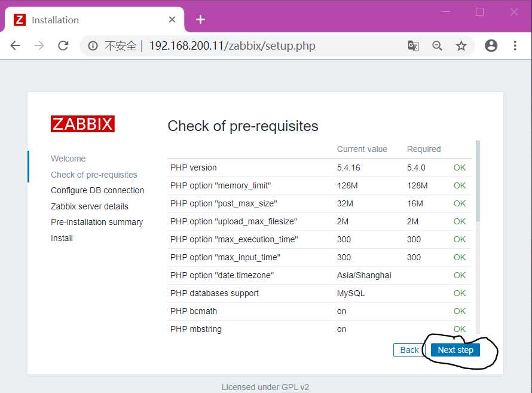532x393 pixels.
Task: Click the 16M required value
Action: tap(415, 203)
